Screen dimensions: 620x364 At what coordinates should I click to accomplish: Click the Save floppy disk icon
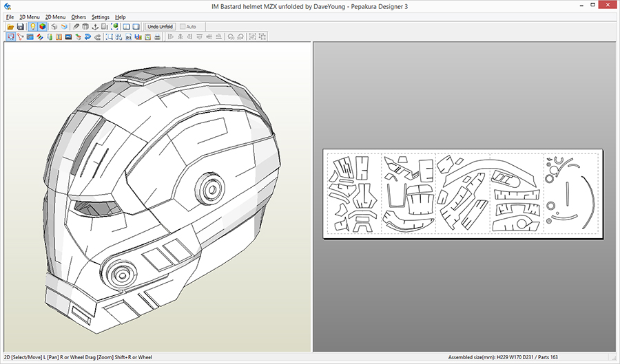coord(20,27)
